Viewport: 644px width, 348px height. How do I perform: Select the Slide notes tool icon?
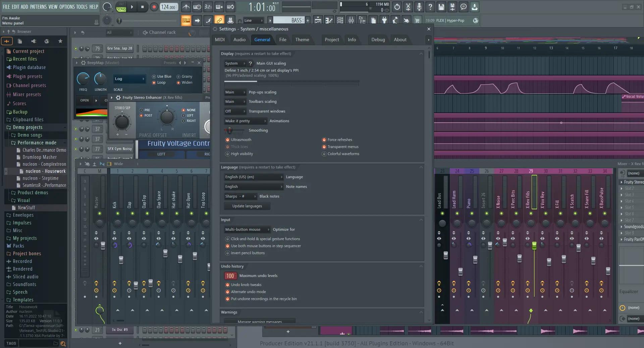(x=208, y=20)
